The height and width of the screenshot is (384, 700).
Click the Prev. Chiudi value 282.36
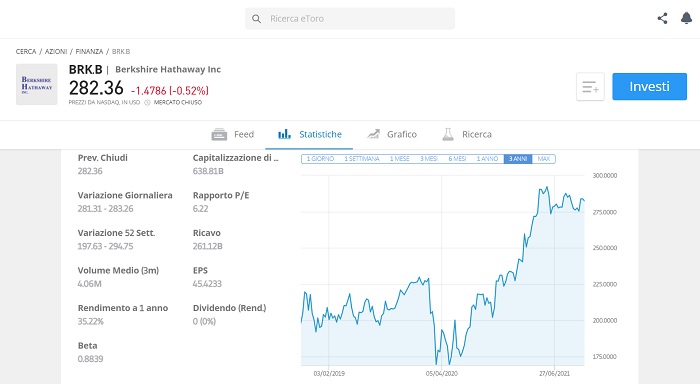click(90, 171)
